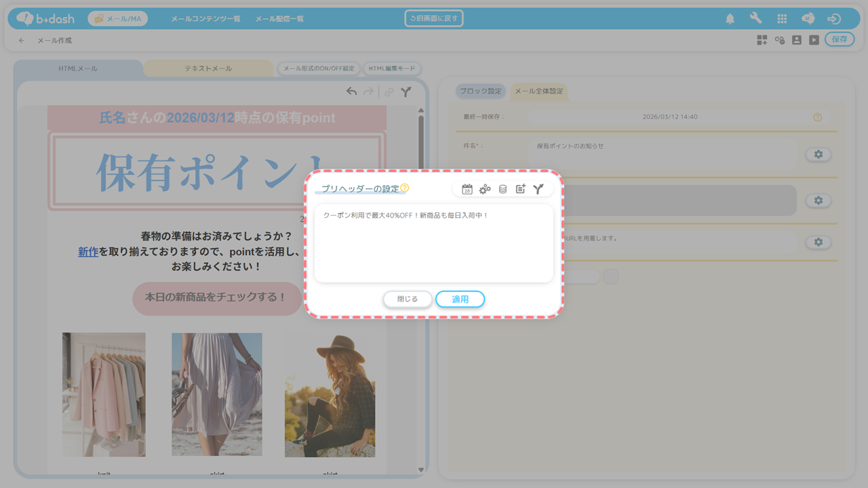The height and width of the screenshot is (488, 868).
Task: Switch to the テキストメール tab
Action: [208, 68]
